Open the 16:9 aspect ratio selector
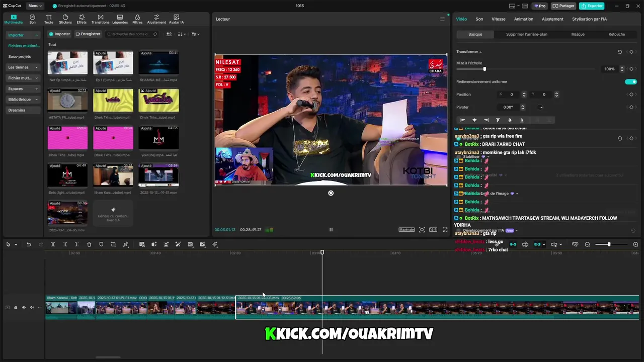Screen dimensions: 644x362 [433, 229]
